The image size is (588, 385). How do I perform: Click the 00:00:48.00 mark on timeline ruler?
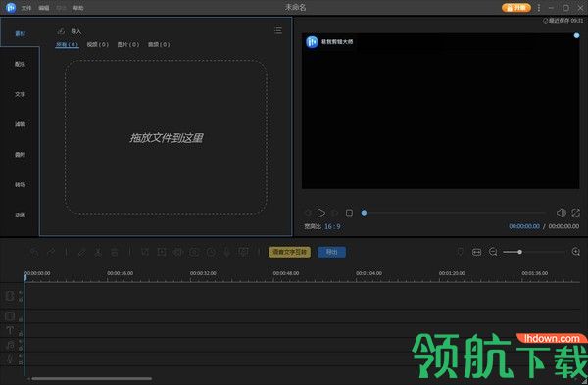tap(286, 273)
